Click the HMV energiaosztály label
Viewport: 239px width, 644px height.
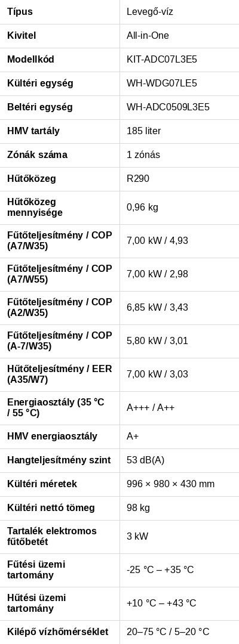point(52,436)
